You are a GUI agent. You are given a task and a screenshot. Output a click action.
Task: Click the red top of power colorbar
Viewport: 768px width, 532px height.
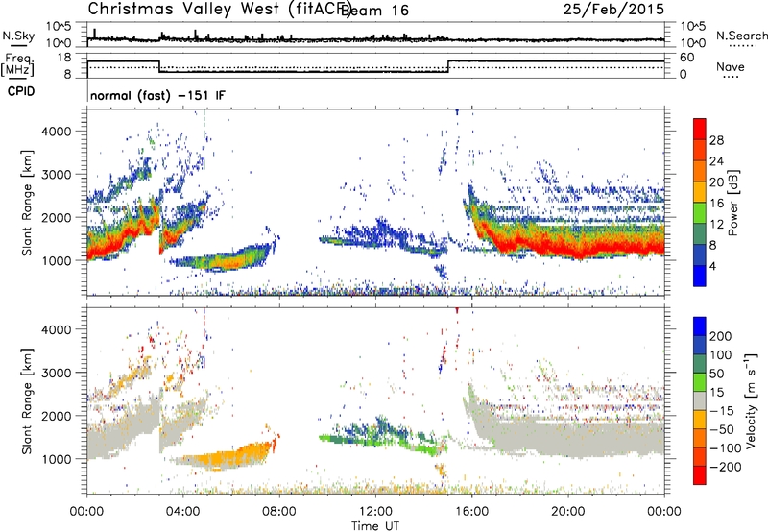(700, 130)
